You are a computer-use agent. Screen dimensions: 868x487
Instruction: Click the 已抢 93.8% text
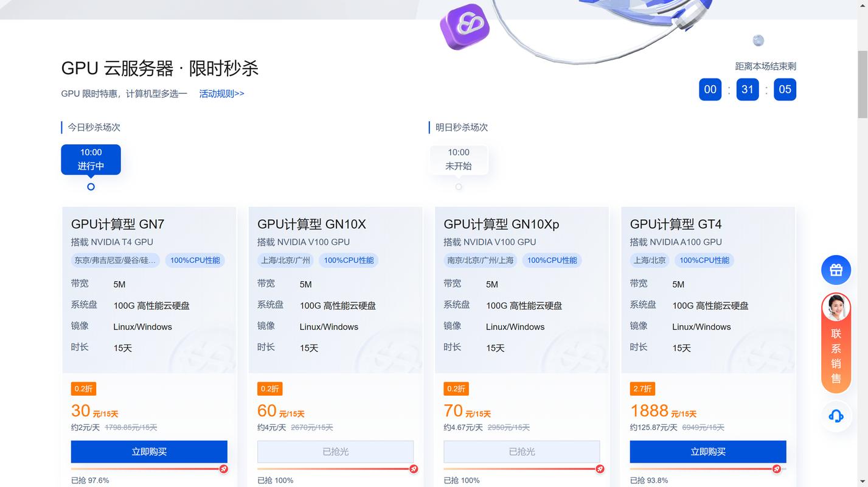(649, 480)
